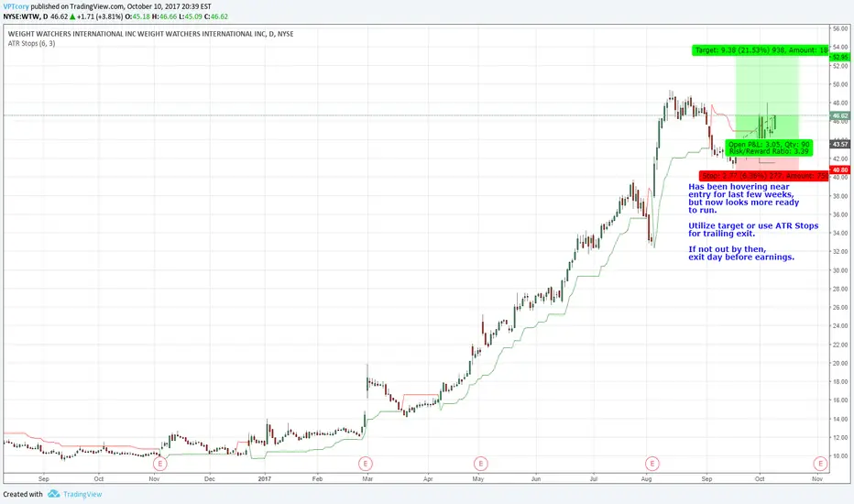Click the Jun label on time axis
The width and height of the screenshot is (854, 504).
pyautogui.click(x=536, y=479)
